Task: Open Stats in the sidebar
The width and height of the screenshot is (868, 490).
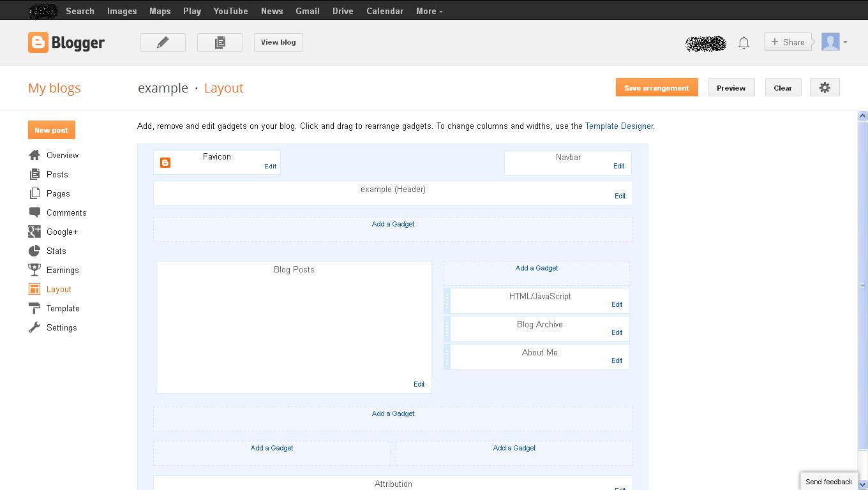Action: click(56, 251)
